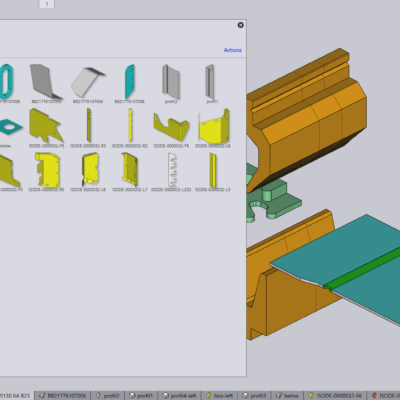Switch to the profil1 document tab
The image size is (400, 400).
(x=141, y=396)
